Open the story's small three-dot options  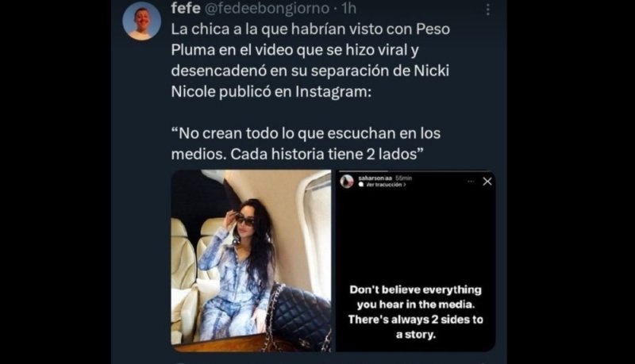click(x=471, y=182)
